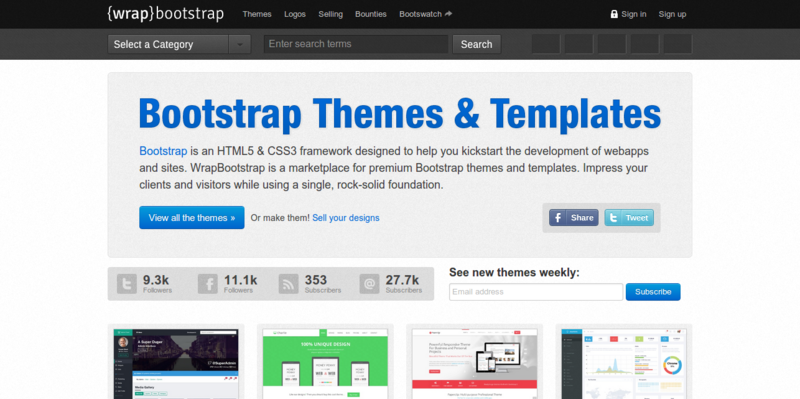
Task: Click the lock icon beside Sign in
Action: coord(614,14)
